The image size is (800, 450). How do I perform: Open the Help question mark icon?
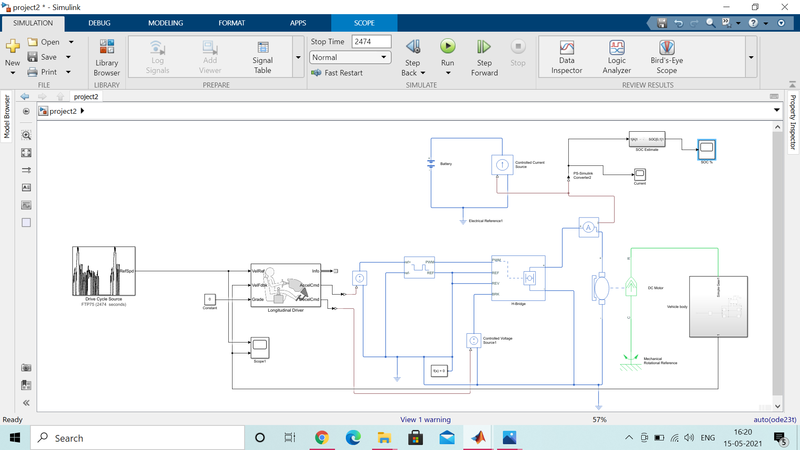tap(753, 23)
